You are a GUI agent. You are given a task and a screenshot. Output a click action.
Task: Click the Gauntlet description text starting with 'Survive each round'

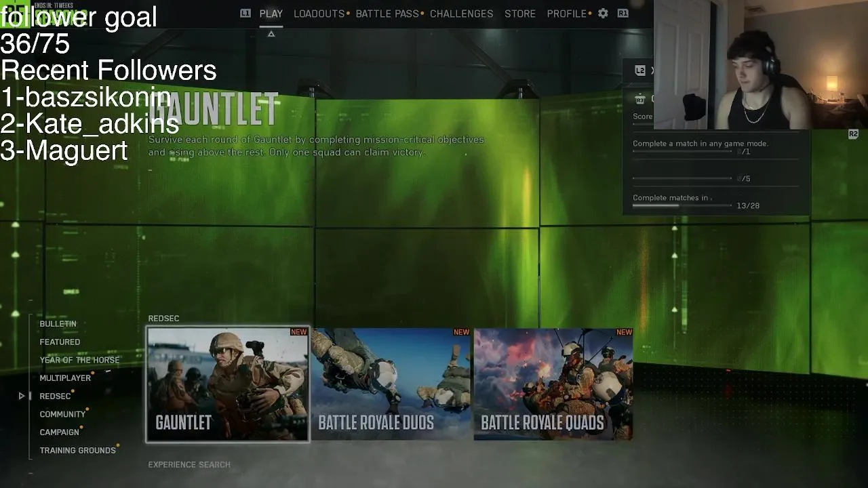pos(316,146)
